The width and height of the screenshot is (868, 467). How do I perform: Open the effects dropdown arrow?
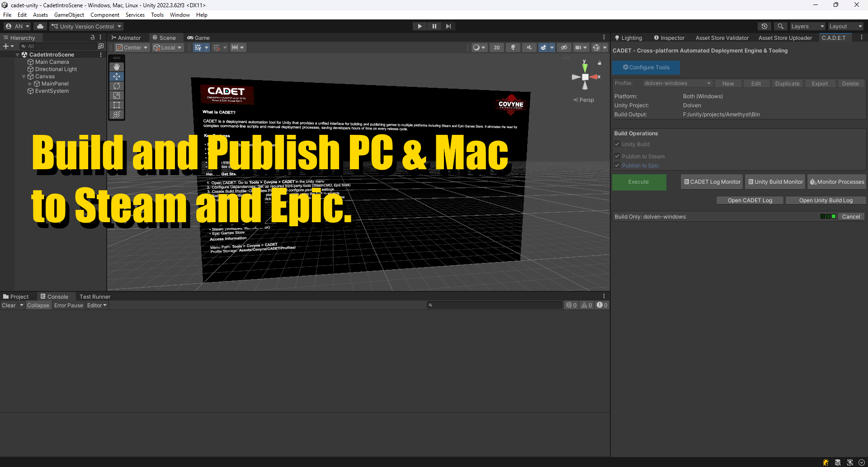pyautogui.click(x=552, y=48)
